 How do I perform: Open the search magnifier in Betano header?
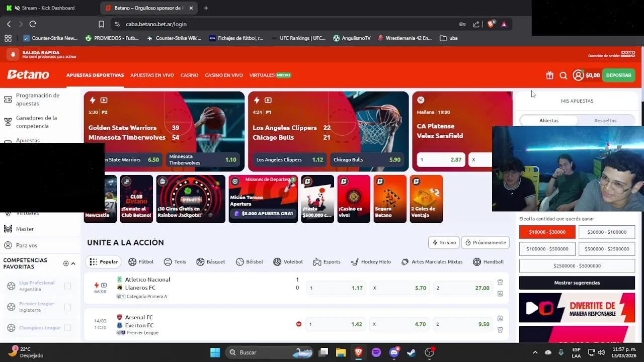pyautogui.click(x=563, y=75)
